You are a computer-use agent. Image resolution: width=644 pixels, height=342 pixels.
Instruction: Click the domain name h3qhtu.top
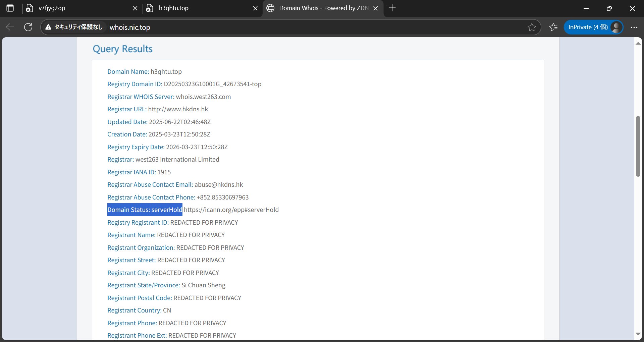pos(166,71)
